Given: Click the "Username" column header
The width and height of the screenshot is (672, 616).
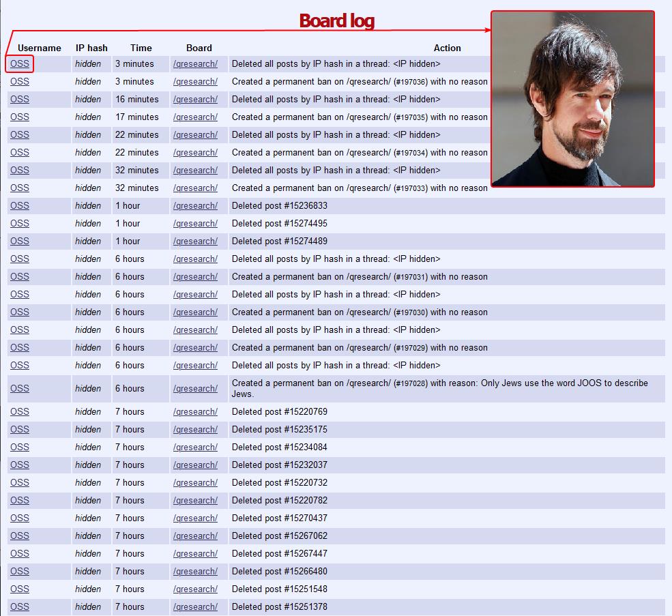Looking at the screenshot, I should pos(40,48).
